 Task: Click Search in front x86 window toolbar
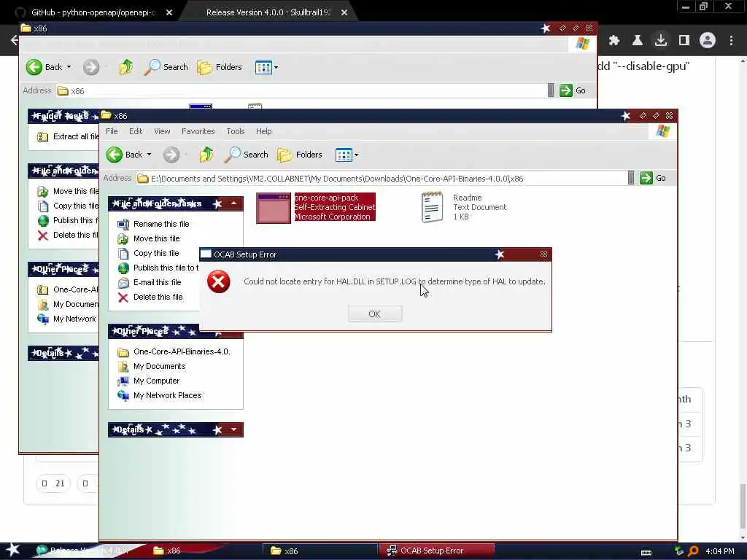click(247, 155)
